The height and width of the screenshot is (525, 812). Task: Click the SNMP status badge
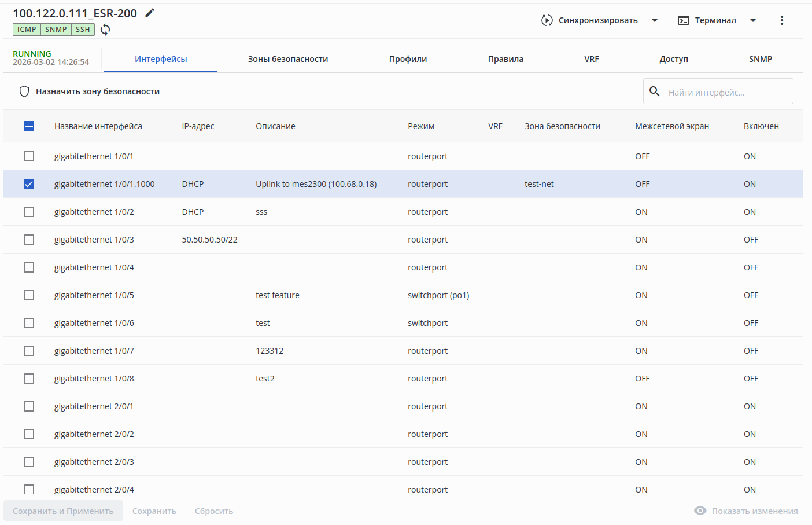(56, 30)
